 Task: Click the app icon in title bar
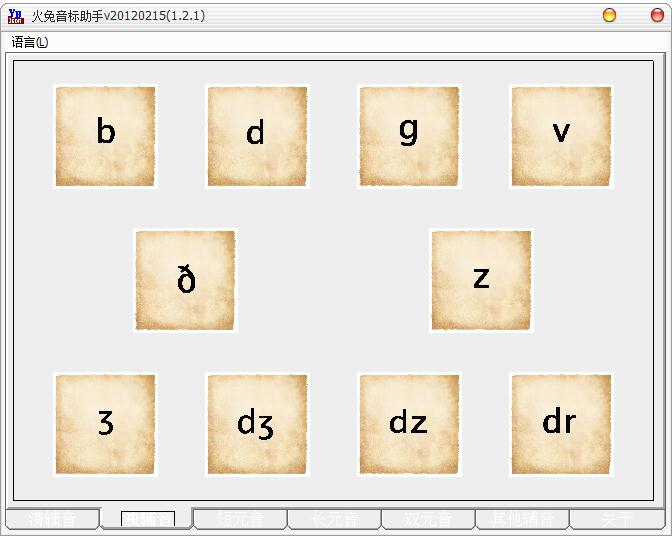click(15, 15)
